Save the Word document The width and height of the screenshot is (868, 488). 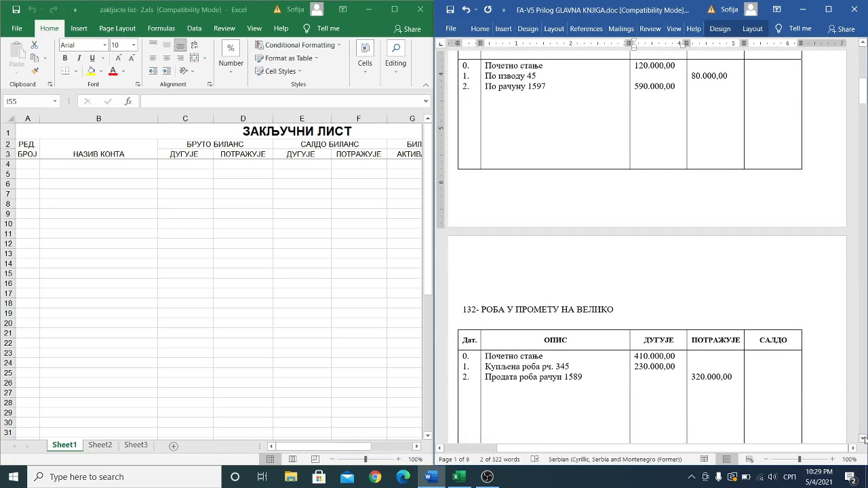pos(450,9)
